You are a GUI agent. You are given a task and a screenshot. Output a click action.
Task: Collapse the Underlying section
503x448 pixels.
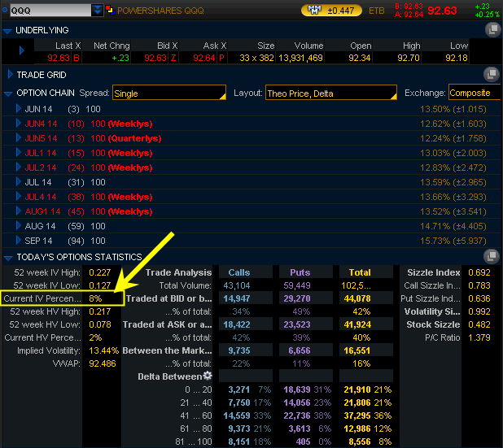pos(8,30)
